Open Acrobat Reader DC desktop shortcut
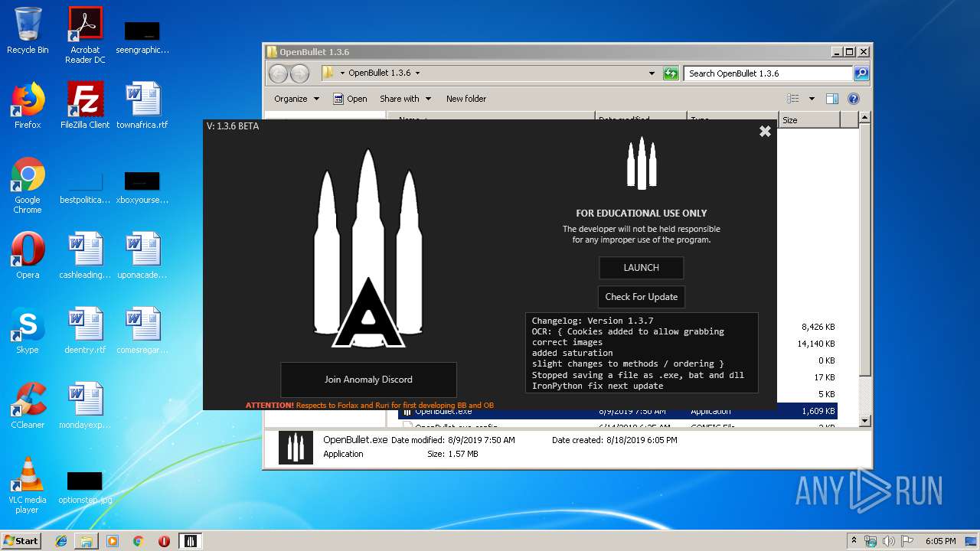Viewport: 980px width, 551px height. coord(85,35)
